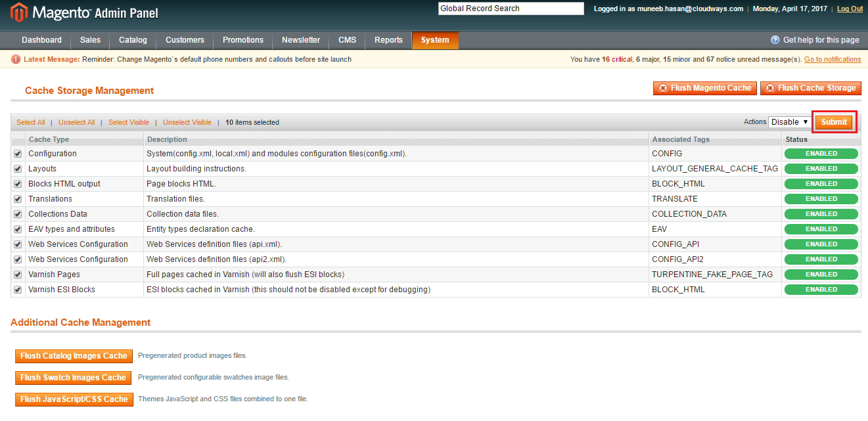Open the System menu
The height and width of the screenshot is (421, 868).
pyautogui.click(x=435, y=40)
